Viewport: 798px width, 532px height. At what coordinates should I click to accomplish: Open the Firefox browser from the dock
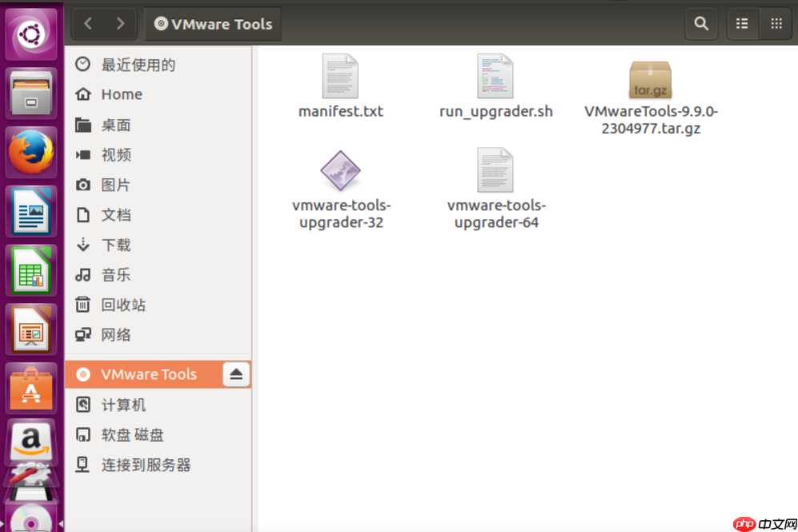31,152
